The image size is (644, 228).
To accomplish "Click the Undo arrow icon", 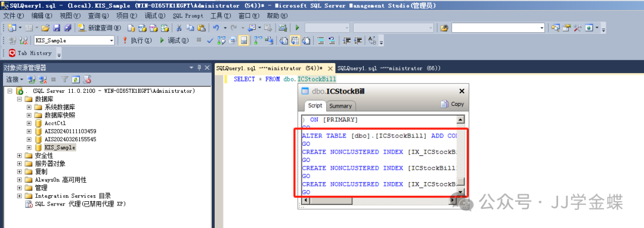I will (215, 28).
